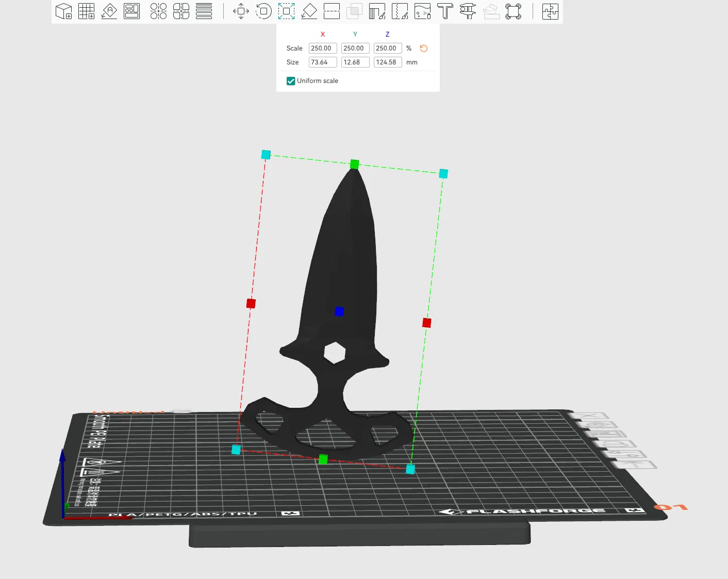Select the Lay on face tool
The image size is (728, 579).
[x=309, y=11]
